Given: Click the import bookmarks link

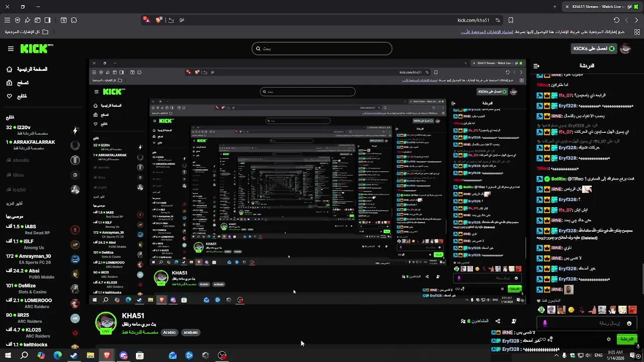Looking at the screenshot, I should point(487,32).
